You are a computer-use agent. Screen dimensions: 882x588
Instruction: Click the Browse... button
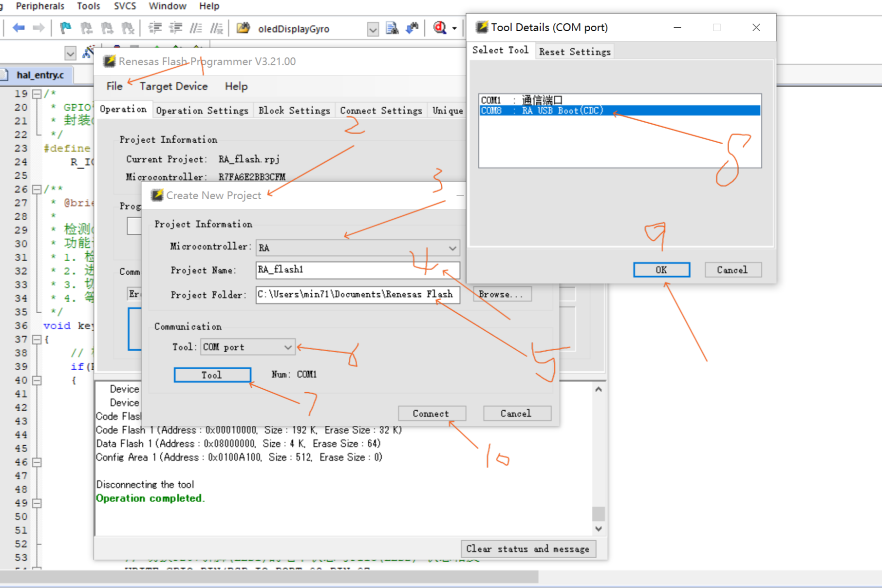pos(502,294)
